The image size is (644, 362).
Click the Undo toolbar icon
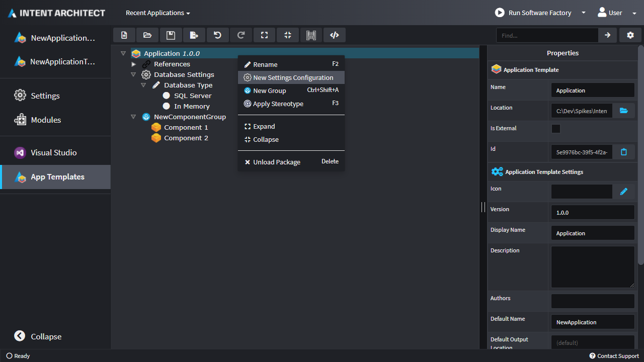[217, 35]
